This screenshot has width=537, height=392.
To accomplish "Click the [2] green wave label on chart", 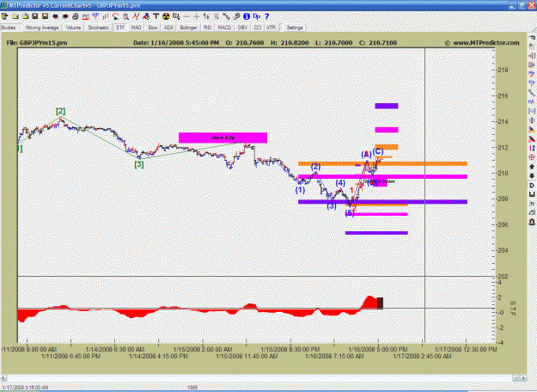I will 61,111.
